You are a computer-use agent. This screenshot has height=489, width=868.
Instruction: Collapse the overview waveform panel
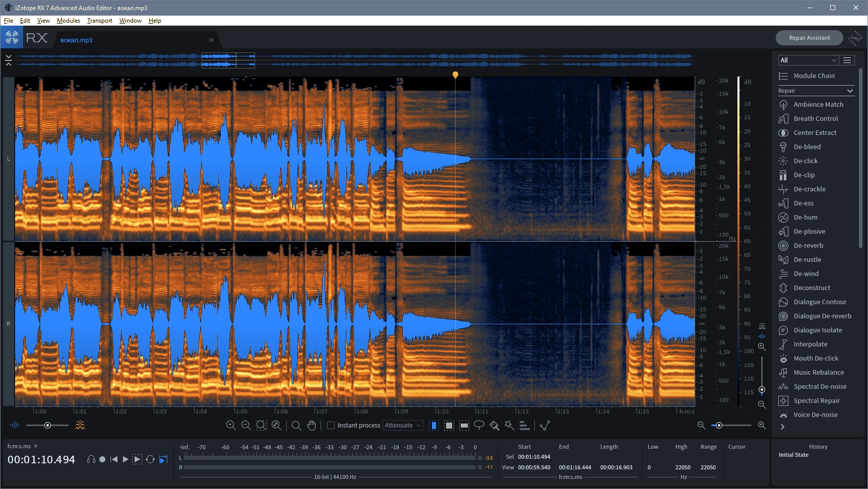tap(9, 60)
